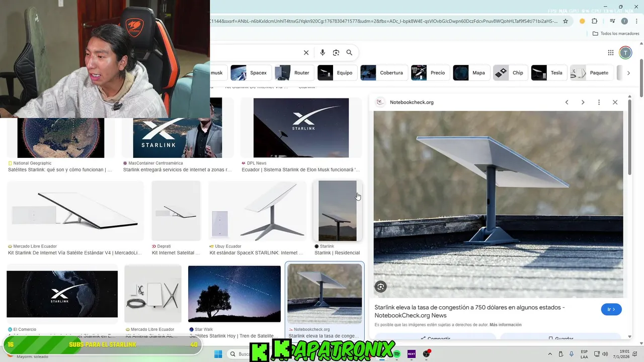Viewport: 644px width, 362px height.
Task: Close the Notebookcheck image preview panel
Action: click(x=615, y=102)
